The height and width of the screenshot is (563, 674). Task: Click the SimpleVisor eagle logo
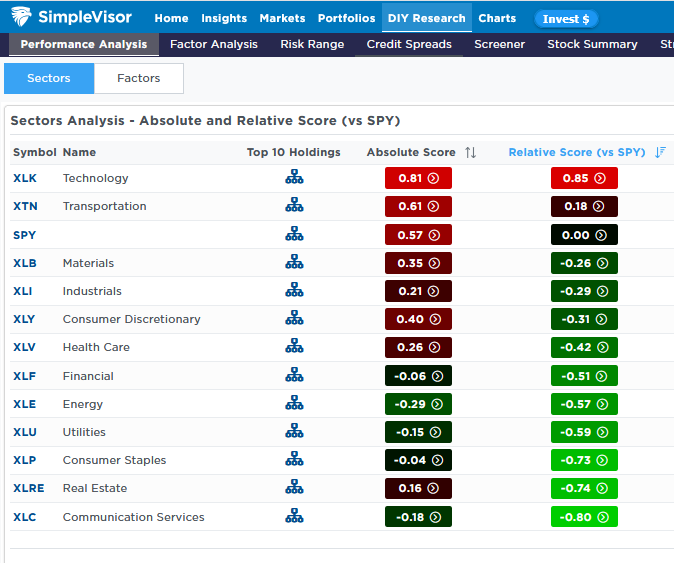click(21, 16)
